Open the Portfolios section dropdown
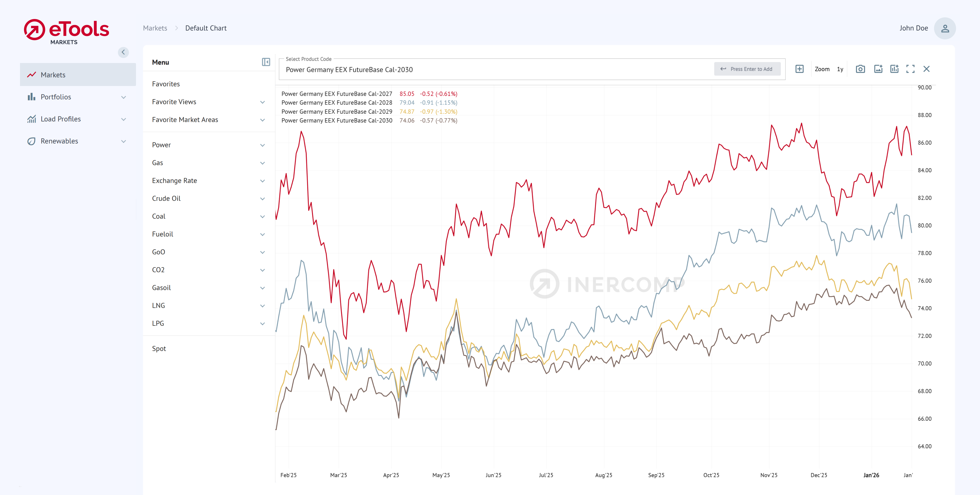This screenshot has height=495, width=980. tap(56, 97)
